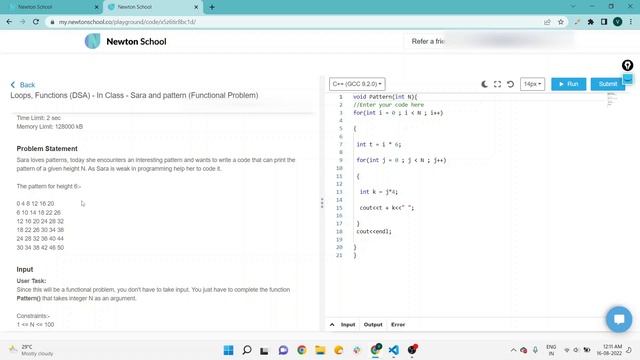Click code line with void Pattern(int N)
Image resolution: width=640 pixels, height=360 pixels.
(385, 97)
